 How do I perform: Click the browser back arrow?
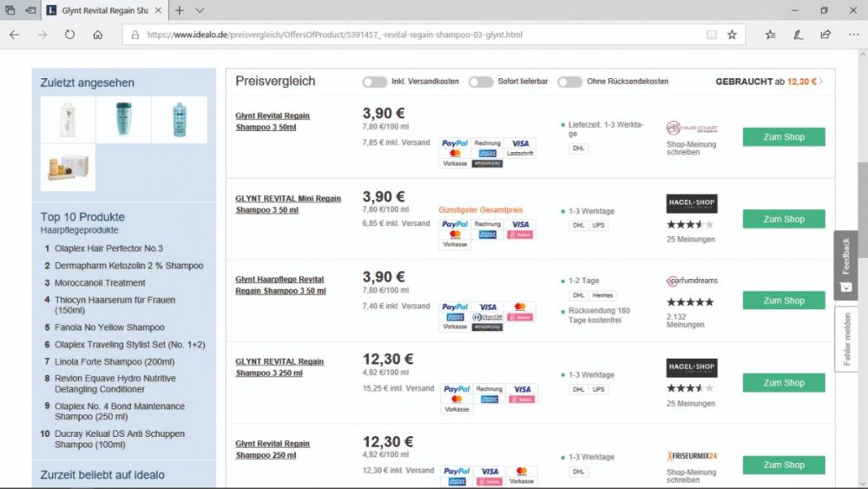point(14,35)
